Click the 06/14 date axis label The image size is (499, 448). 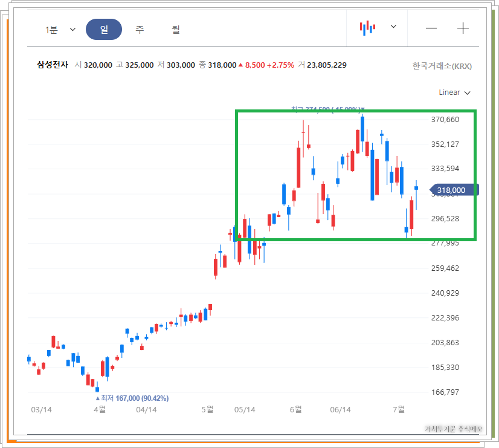click(x=340, y=409)
